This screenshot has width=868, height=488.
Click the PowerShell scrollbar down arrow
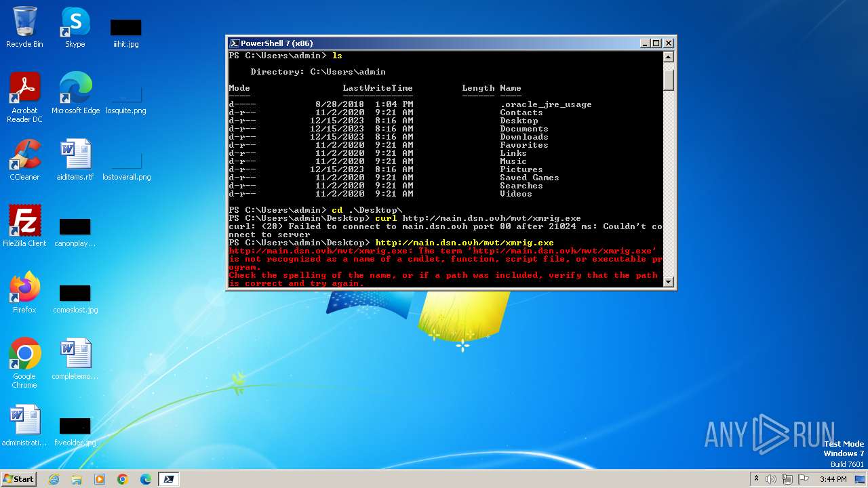pos(668,281)
